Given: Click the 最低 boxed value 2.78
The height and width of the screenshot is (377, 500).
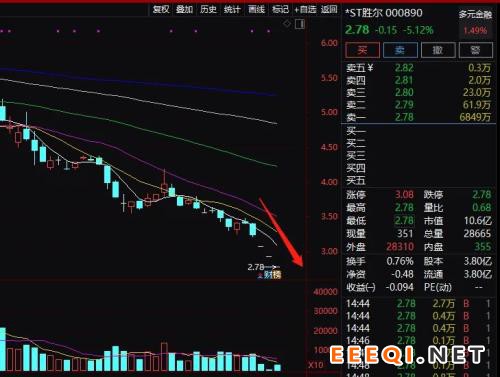Looking at the screenshot, I should click(x=404, y=221).
